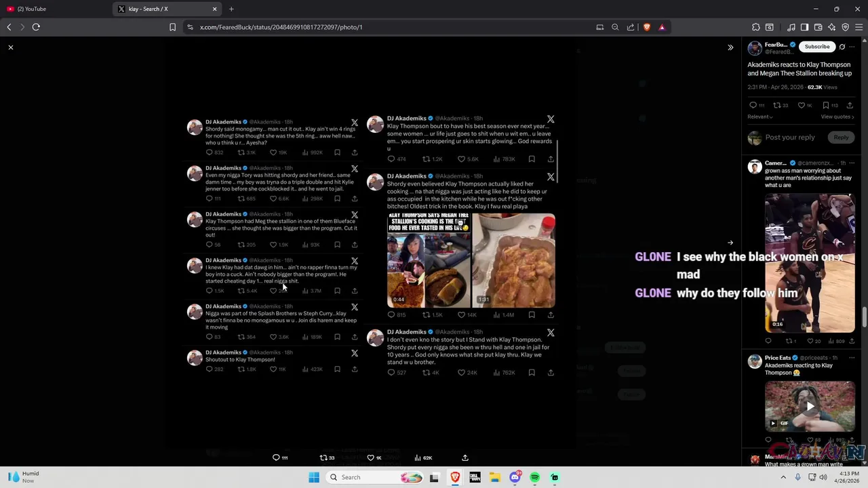Open Leo AI sparkle icon

832,27
